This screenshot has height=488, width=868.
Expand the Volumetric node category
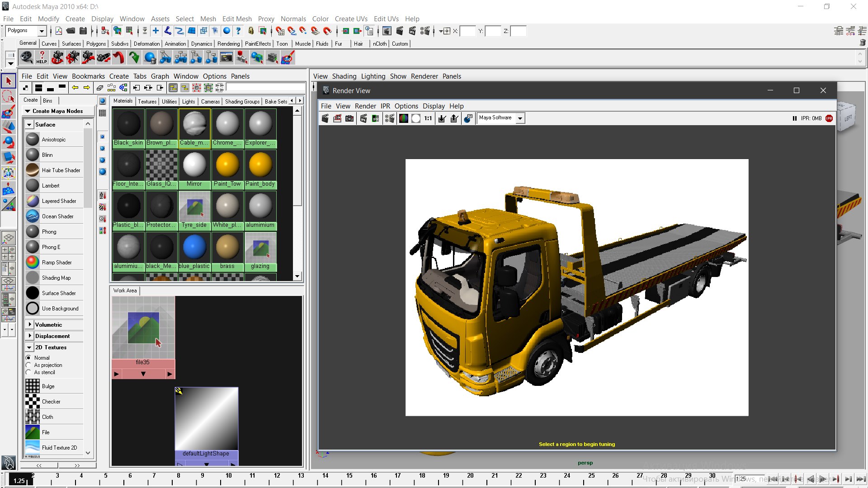tap(29, 325)
